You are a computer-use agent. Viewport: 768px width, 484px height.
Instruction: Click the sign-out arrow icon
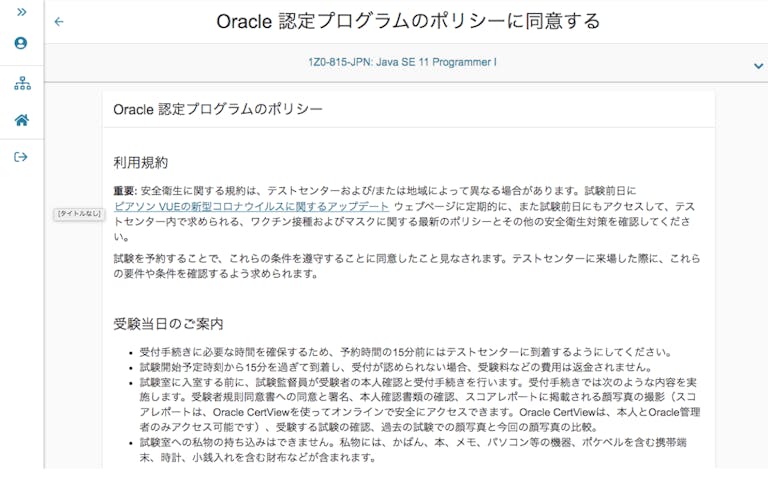[x=21, y=157]
